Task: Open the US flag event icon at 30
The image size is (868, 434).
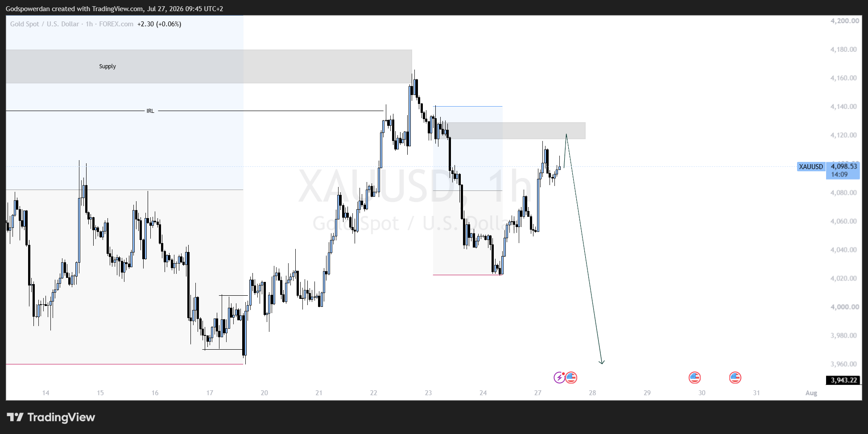Action: point(694,378)
